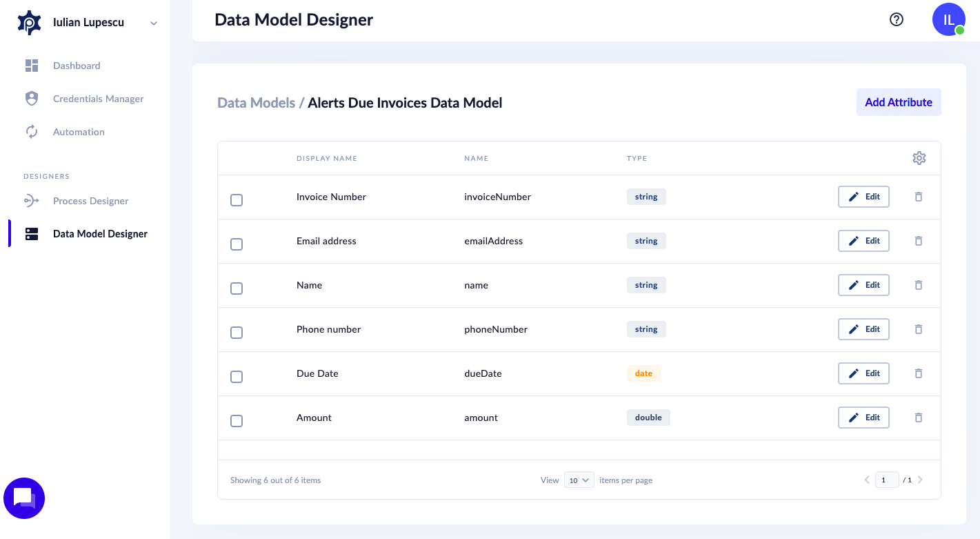Navigate to Credentials Manager

pyautogui.click(x=98, y=99)
